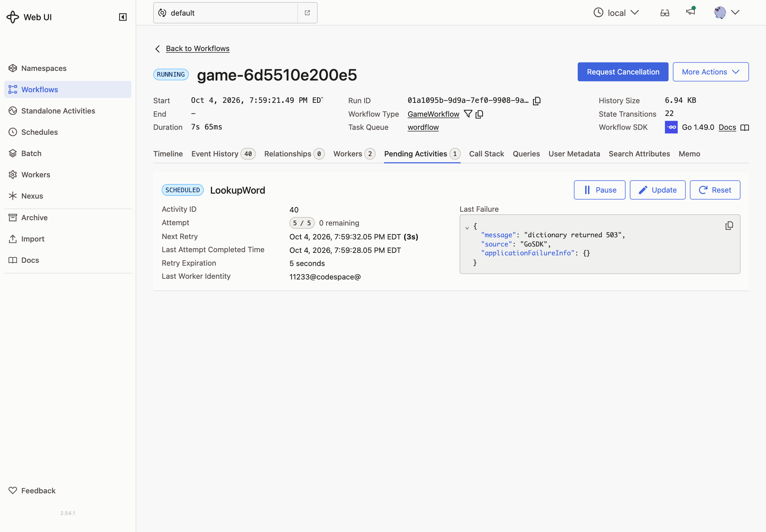Collapse the Last Failure JSON object

click(x=467, y=228)
